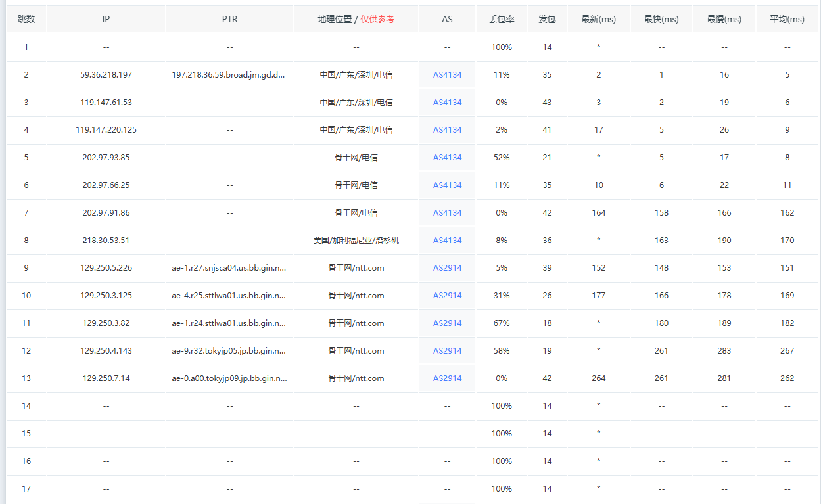821x504 pixels.
Task: Select IP address 129.250.4.143
Action: click(106, 351)
